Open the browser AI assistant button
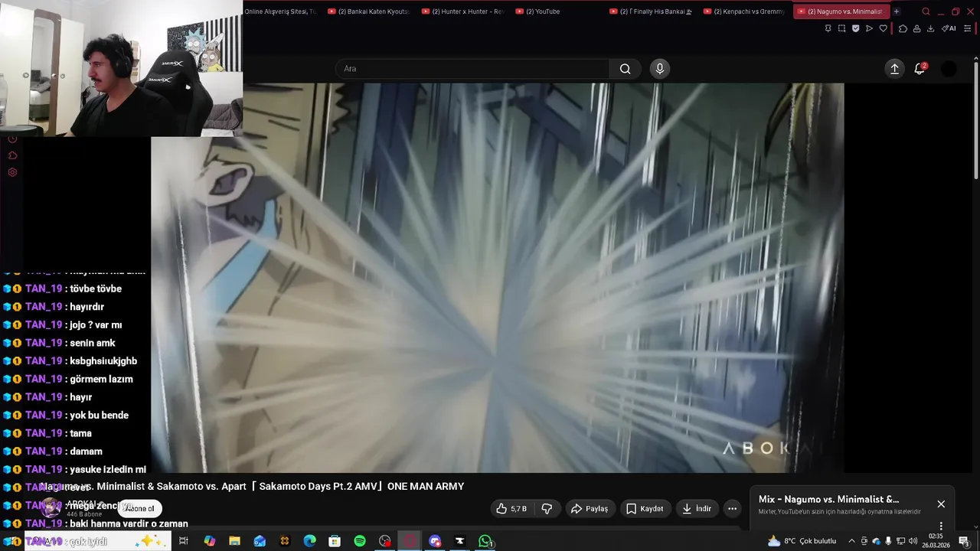This screenshot has width=980, height=551. pos(949,28)
